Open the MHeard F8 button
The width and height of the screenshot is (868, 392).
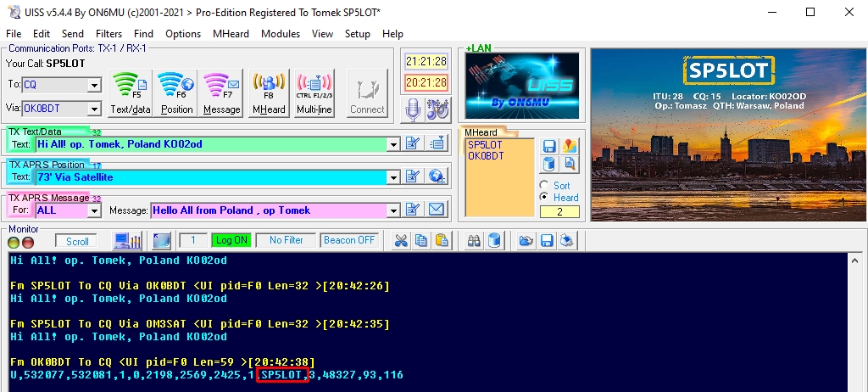pyautogui.click(x=269, y=93)
